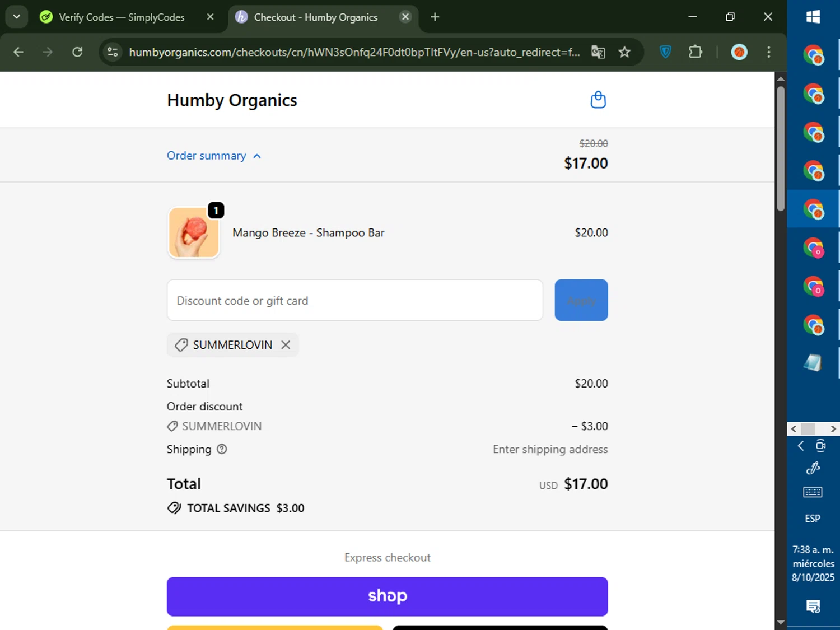The width and height of the screenshot is (840, 630).
Task: Open the notepad app taskbar icon
Action: [x=813, y=362]
